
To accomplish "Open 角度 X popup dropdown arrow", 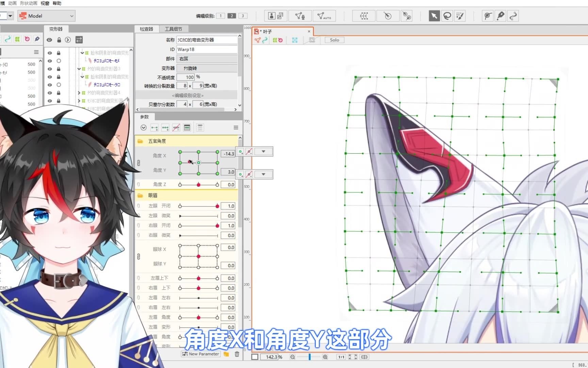I will click(x=263, y=151).
